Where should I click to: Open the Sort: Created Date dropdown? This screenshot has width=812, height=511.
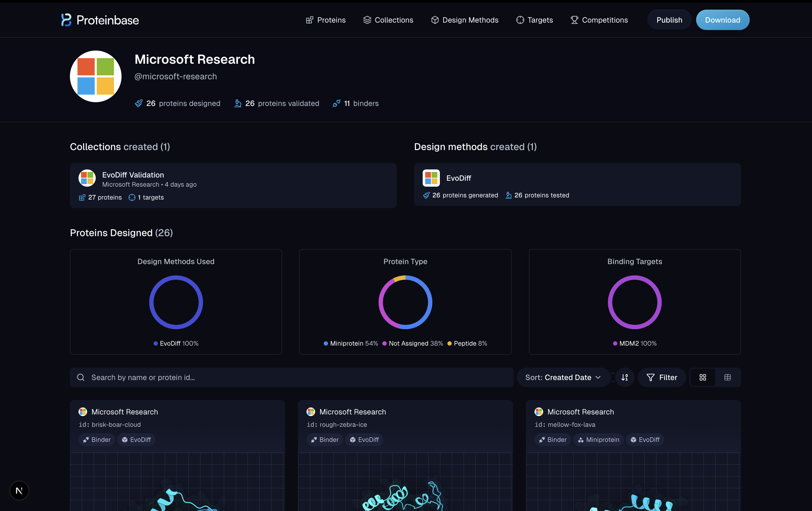click(563, 377)
